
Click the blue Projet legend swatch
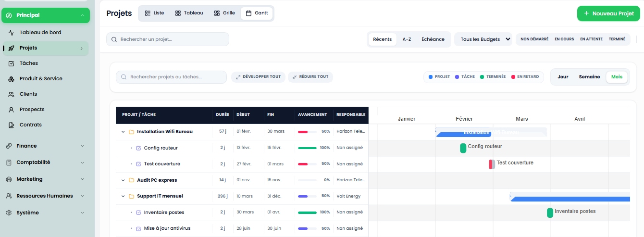tap(431, 77)
